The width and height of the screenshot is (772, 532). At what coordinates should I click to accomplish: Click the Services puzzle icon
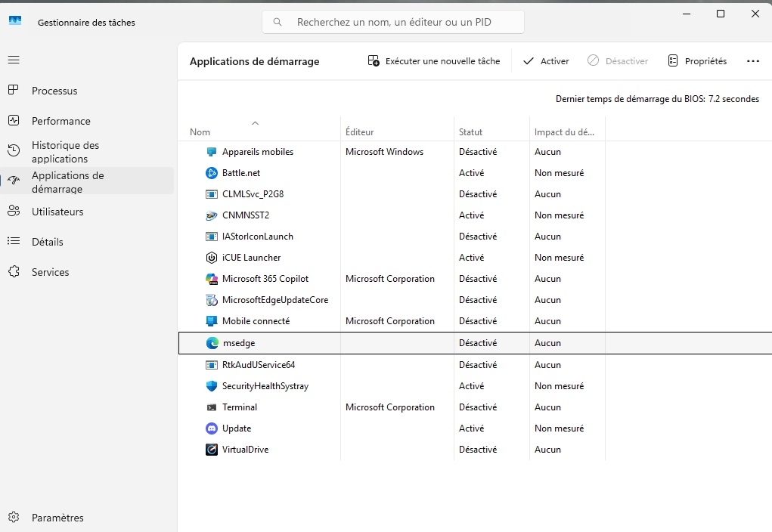pos(14,271)
